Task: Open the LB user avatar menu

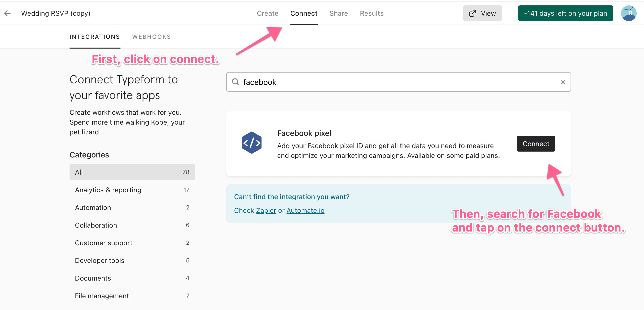Action: [629, 13]
